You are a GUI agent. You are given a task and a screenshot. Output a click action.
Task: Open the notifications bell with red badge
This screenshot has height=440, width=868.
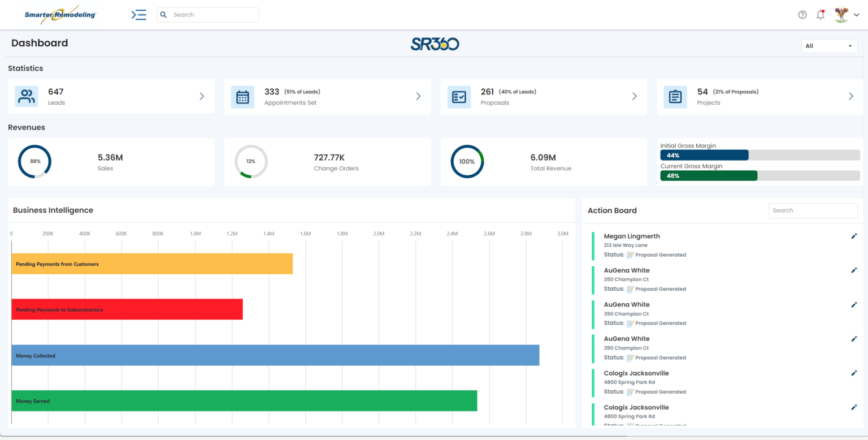tap(820, 14)
